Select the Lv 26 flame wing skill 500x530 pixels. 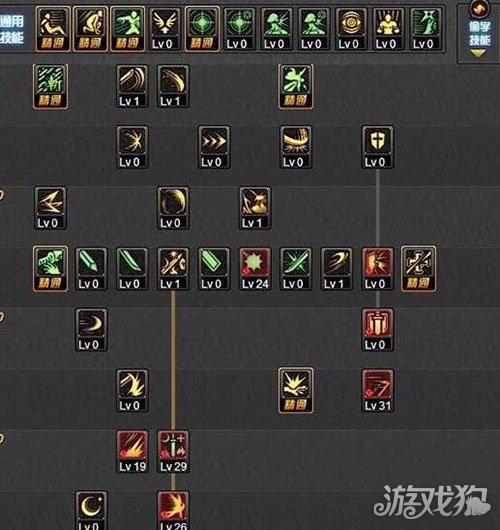[173, 510]
